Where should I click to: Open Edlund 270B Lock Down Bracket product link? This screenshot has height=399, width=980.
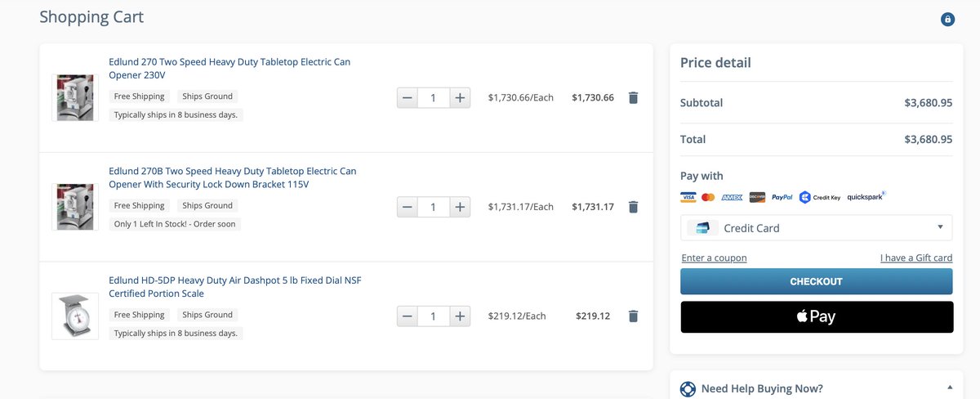tap(233, 177)
